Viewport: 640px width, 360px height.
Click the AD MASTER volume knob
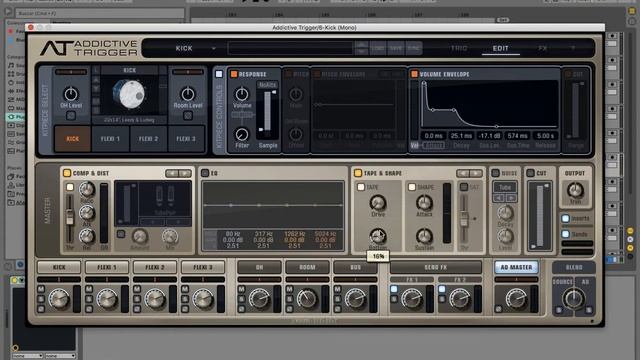[x=516, y=298]
